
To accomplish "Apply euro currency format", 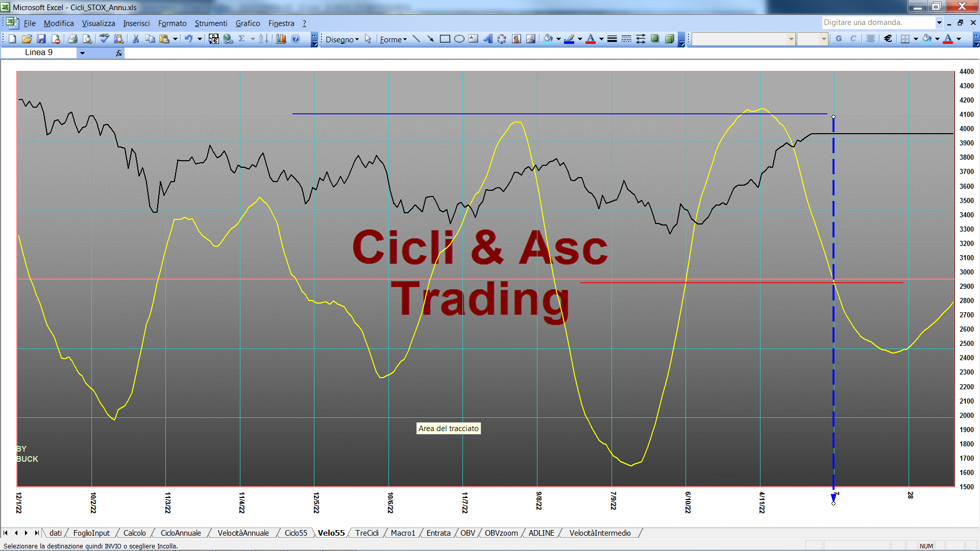I will (x=888, y=39).
